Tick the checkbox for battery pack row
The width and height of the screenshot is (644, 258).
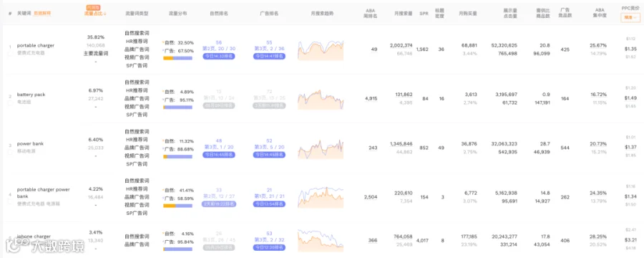click(10, 103)
